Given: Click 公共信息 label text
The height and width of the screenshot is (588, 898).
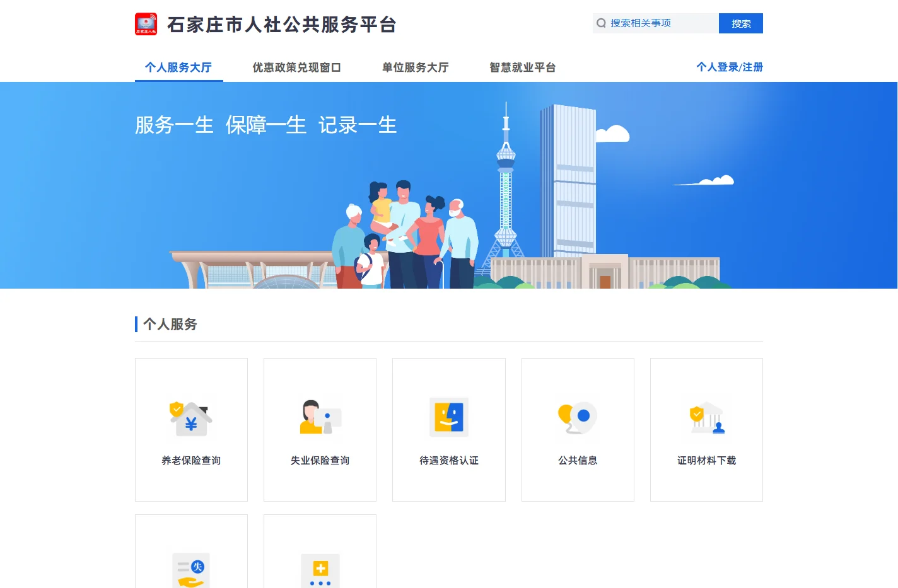Looking at the screenshot, I should tap(578, 461).
